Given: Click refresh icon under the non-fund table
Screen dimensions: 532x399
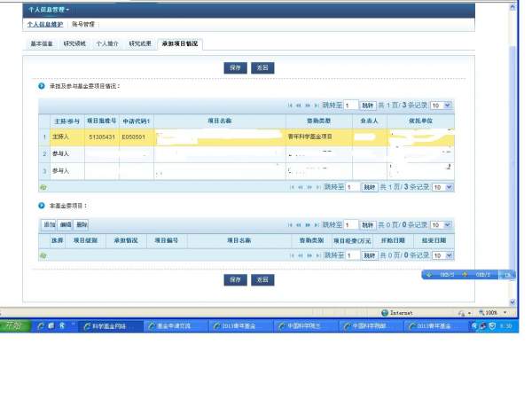Looking at the screenshot, I should (43, 255).
